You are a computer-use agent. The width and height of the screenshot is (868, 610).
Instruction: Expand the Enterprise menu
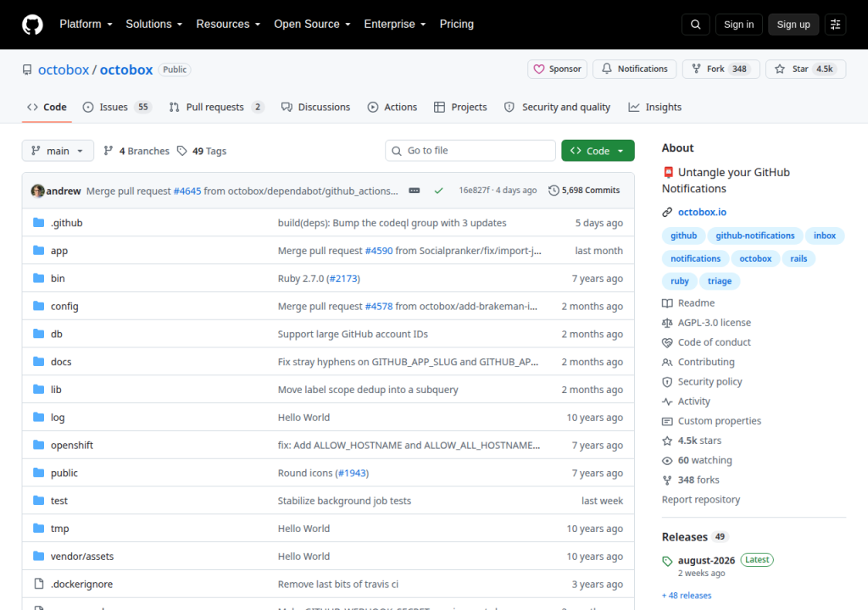(x=395, y=25)
